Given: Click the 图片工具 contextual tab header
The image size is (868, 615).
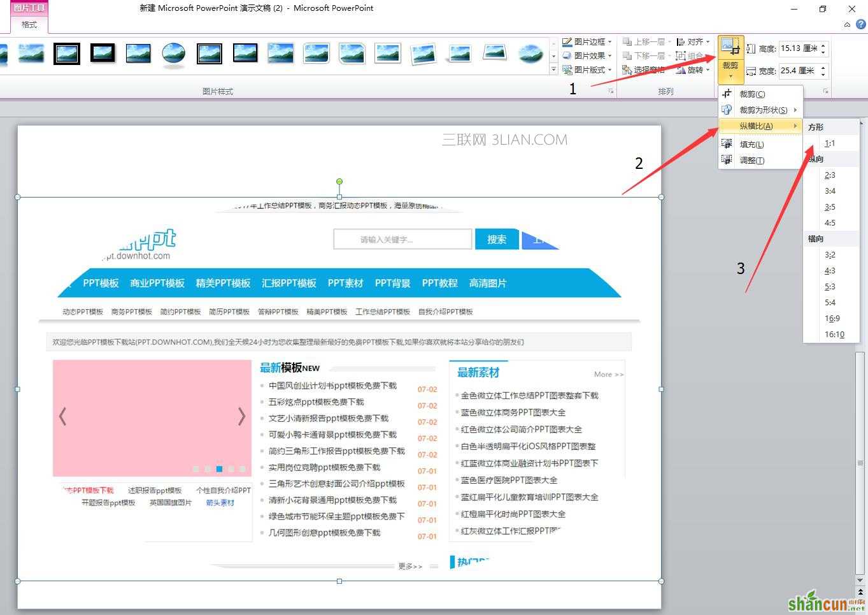Looking at the screenshot, I should (29, 8).
